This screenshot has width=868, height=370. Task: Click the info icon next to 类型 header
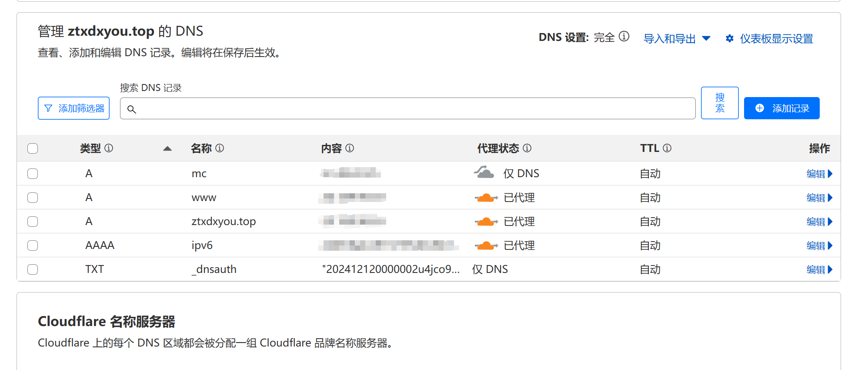click(x=109, y=148)
